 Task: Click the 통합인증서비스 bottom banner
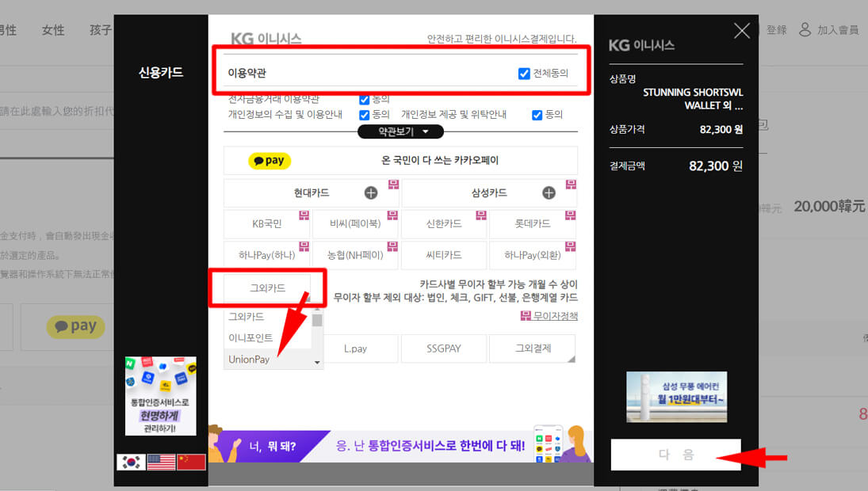tap(400, 444)
